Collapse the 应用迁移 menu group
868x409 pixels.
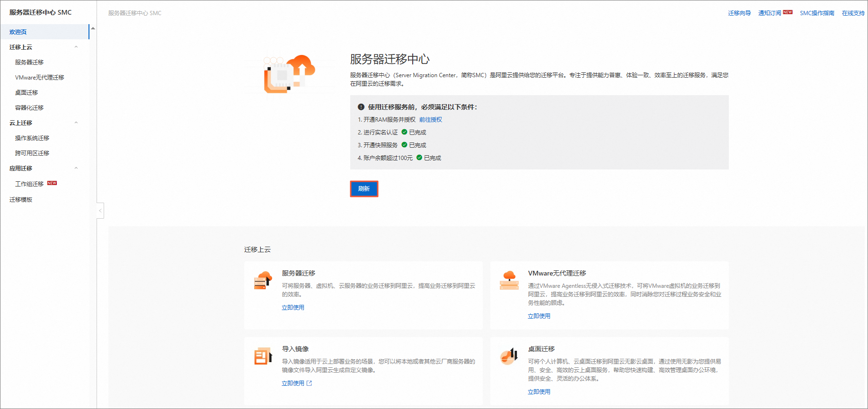[x=76, y=168]
